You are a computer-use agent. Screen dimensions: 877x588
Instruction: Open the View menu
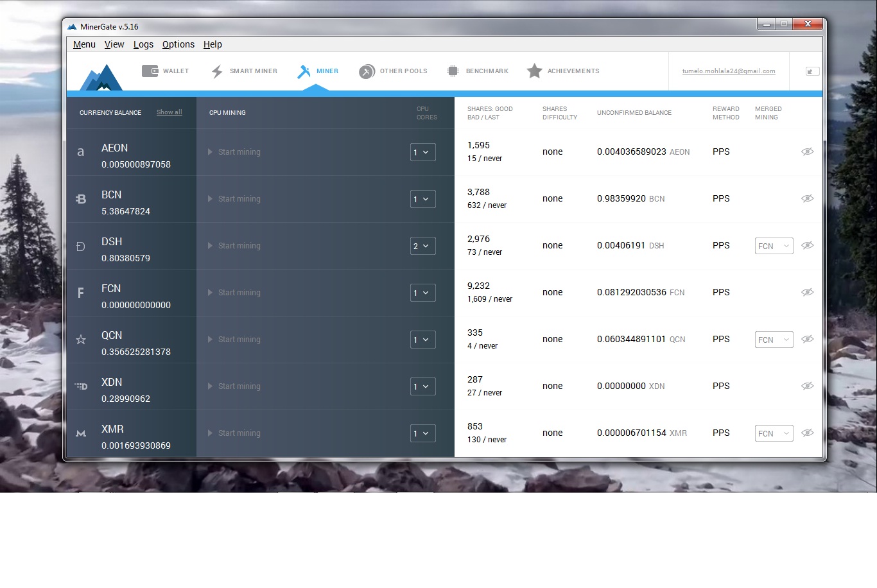click(x=114, y=44)
